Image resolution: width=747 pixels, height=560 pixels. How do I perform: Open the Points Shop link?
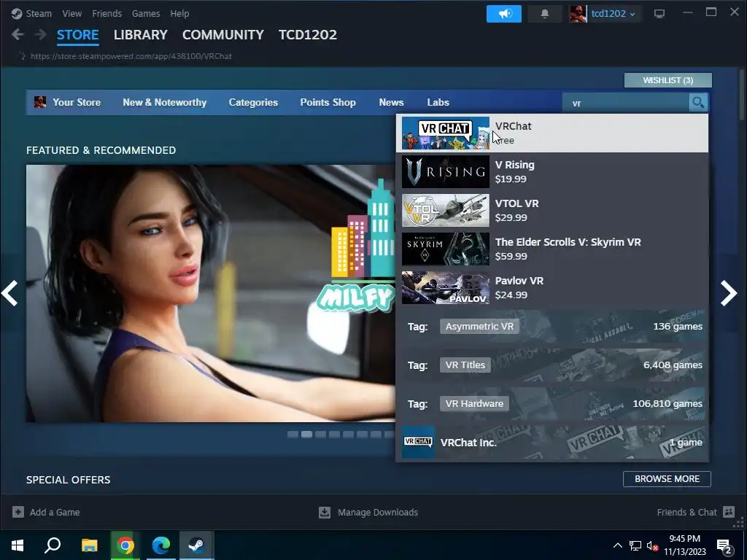(328, 102)
